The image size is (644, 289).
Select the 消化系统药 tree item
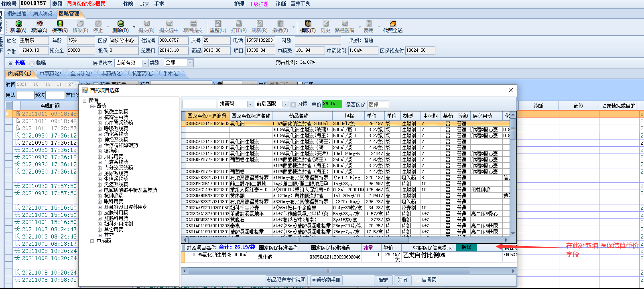click(x=116, y=134)
